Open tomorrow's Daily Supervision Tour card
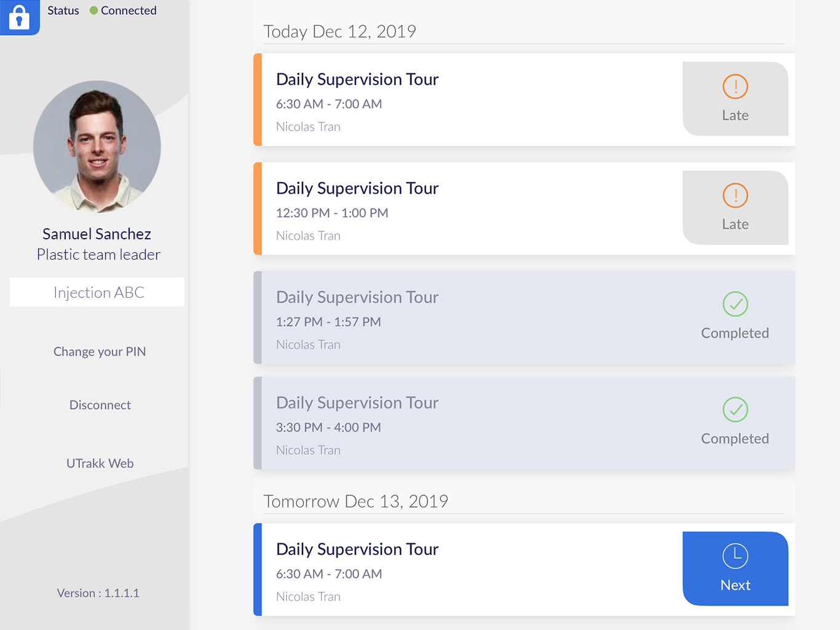This screenshot has width=840, height=630. click(x=524, y=570)
